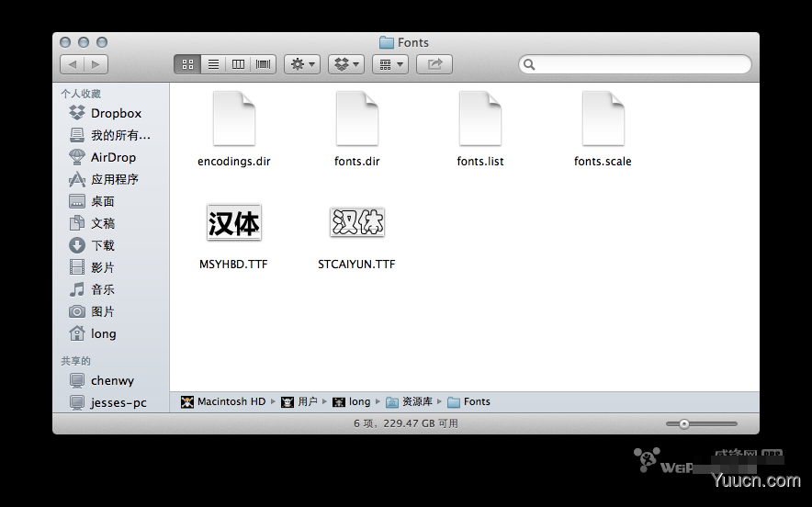812x507 pixels.
Task: Click 用户 in the path bar
Action: 299,402
